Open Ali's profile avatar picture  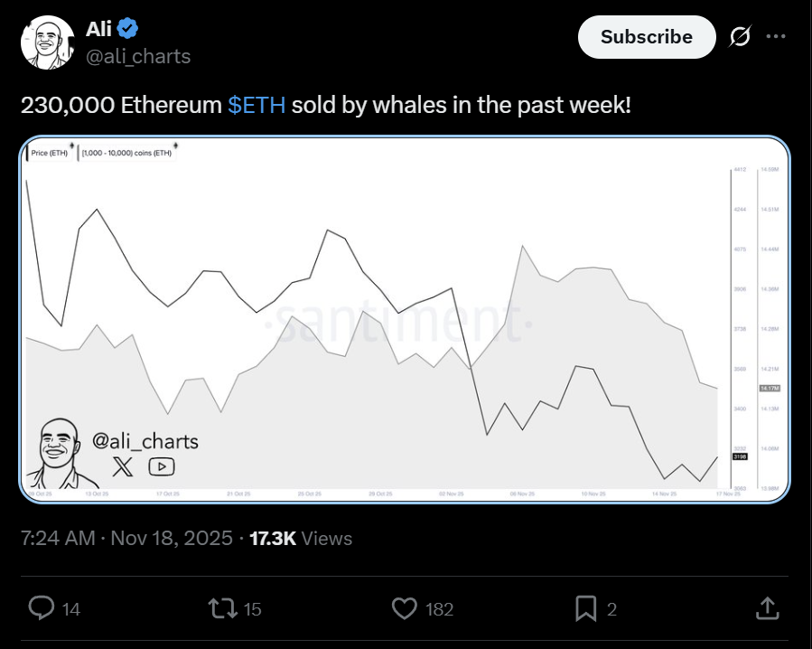pyautogui.click(x=49, y=42)
